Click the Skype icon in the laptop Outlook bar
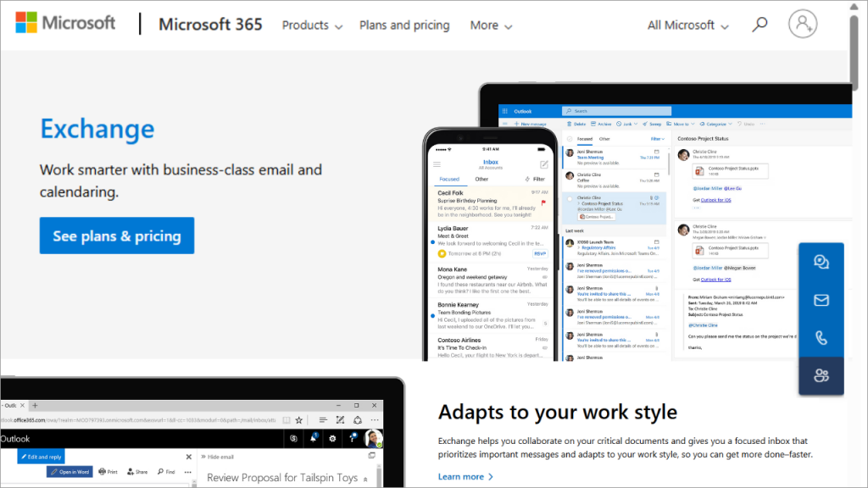The width and height of the screenshot is (868, 488). point(293,438)
